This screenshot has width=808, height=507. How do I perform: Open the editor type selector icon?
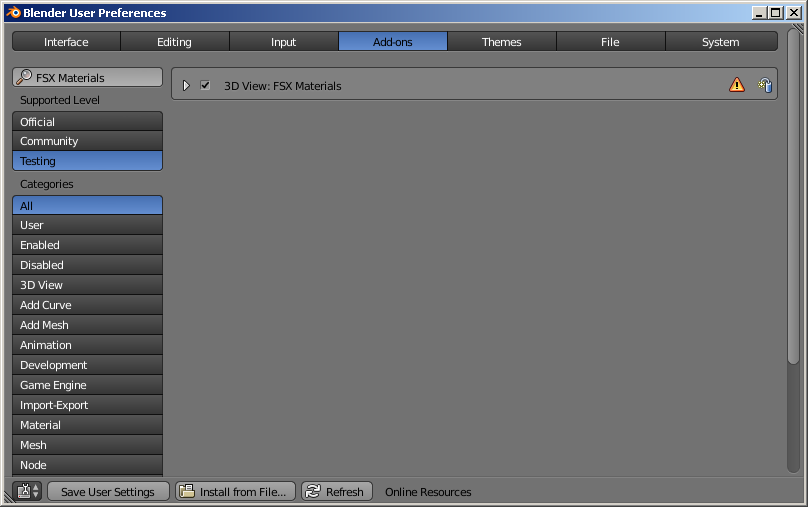pos(27,491)
